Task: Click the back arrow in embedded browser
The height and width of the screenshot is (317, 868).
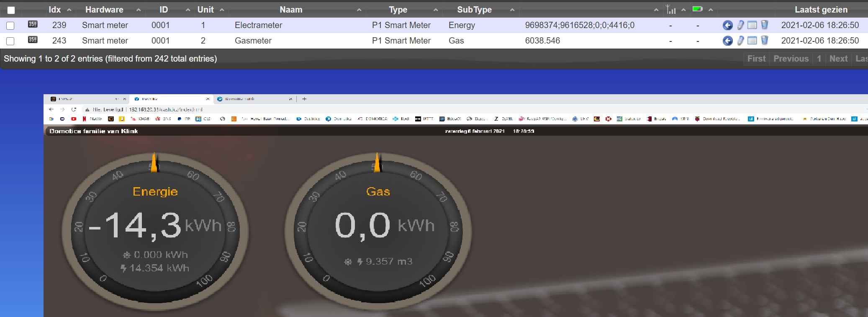Action: [x=51, y=109]
